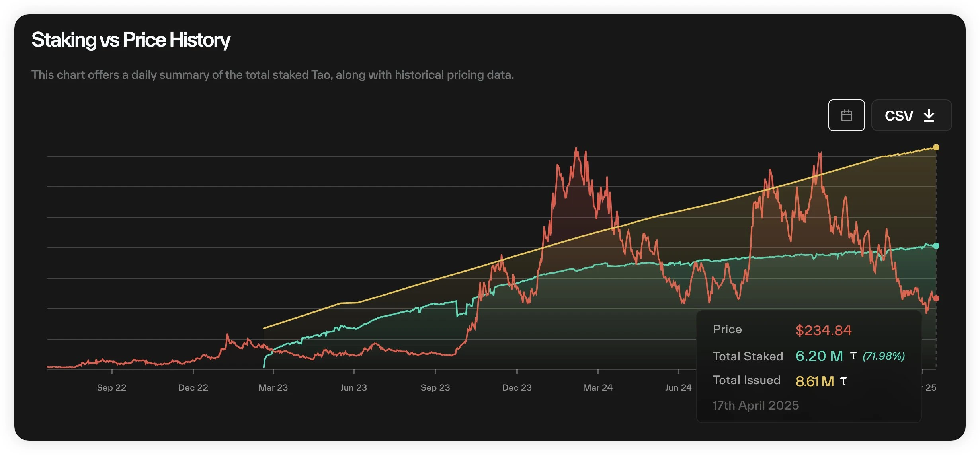Click the 8.61 M Total Issued value
The image size is (980, 455).
tap(814, 381)
